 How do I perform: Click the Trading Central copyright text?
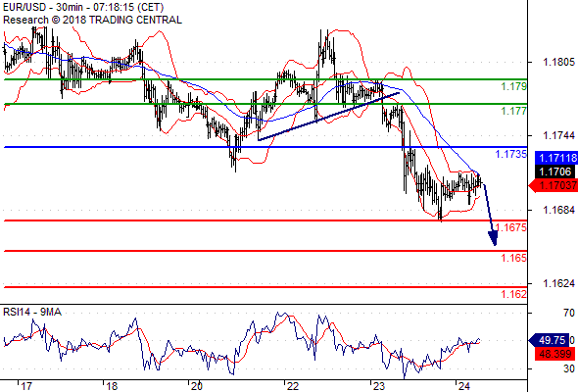click(92, 20)
